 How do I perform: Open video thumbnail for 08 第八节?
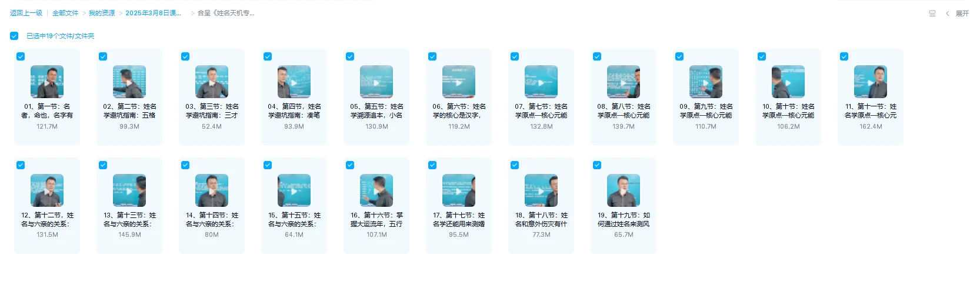tap(624, 82)
